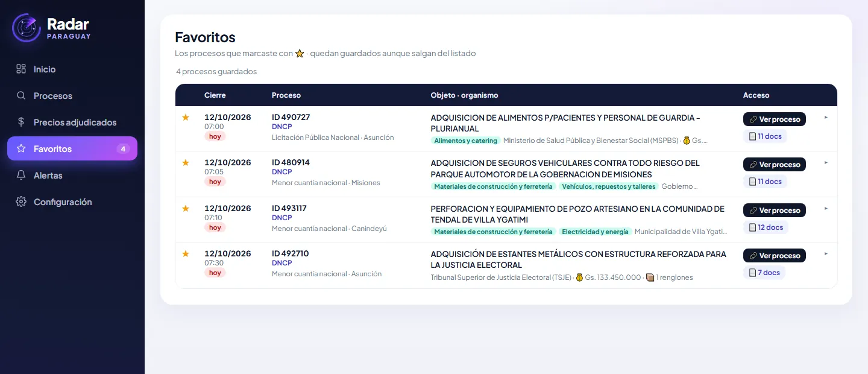The height and width of the screenshot is (374, 868).
Task: Click Ver proceso for ID 480914
Action: coord(775,164)
